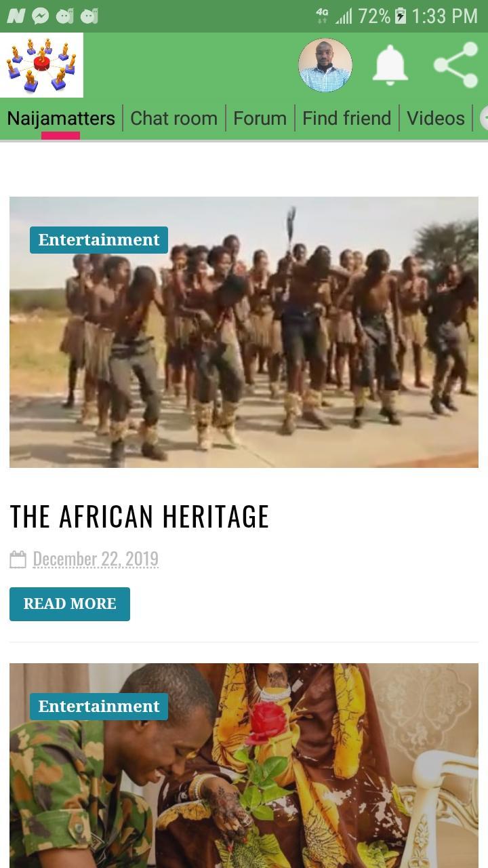488x868 pixels.
Task: Tap the share icon in header
Action: [x=456, y=65]
